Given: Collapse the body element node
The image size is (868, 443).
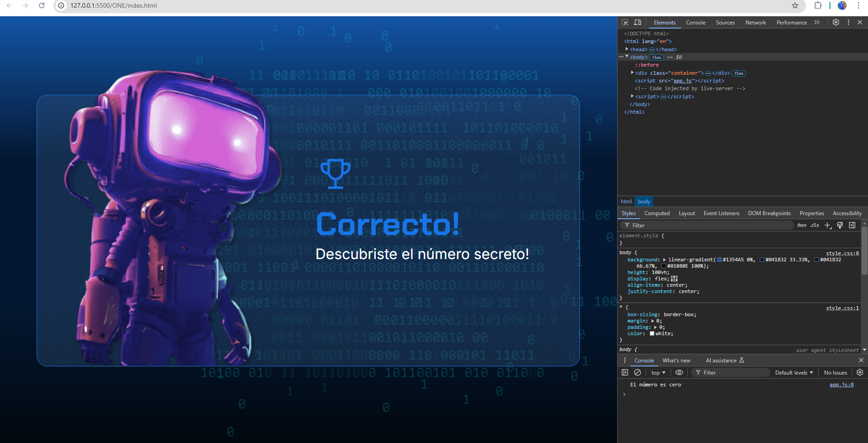Looking at the screenshot, I should tap(627, 57).
